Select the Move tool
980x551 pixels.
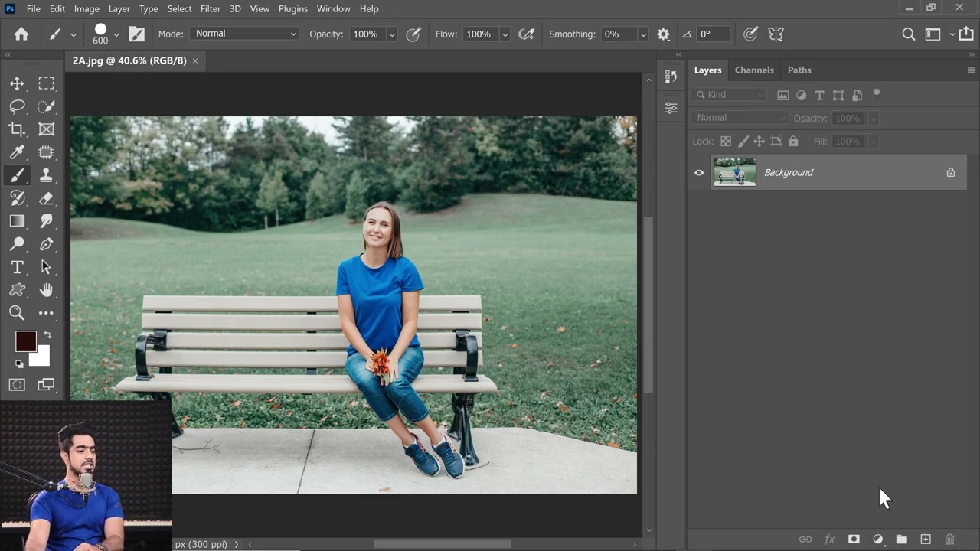(17, 83)
